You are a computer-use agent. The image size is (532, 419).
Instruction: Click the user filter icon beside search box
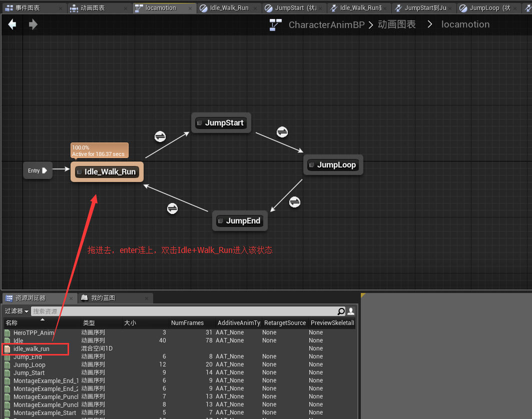click(x=351, y=311)
